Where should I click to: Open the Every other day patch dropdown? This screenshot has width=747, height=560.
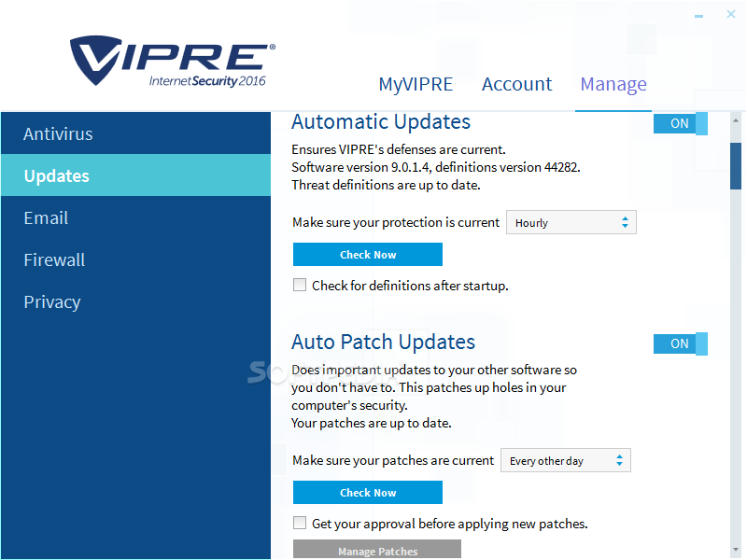point(566,460)
